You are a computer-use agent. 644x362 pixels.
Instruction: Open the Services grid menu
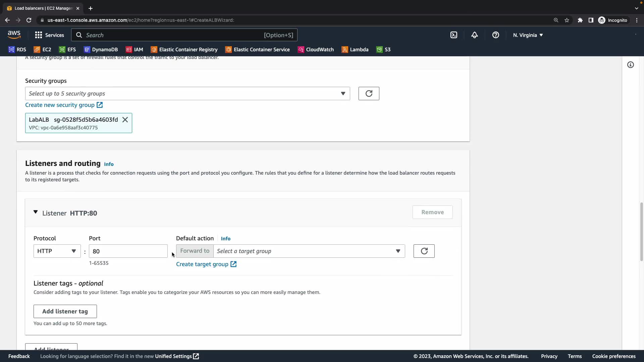49,35
